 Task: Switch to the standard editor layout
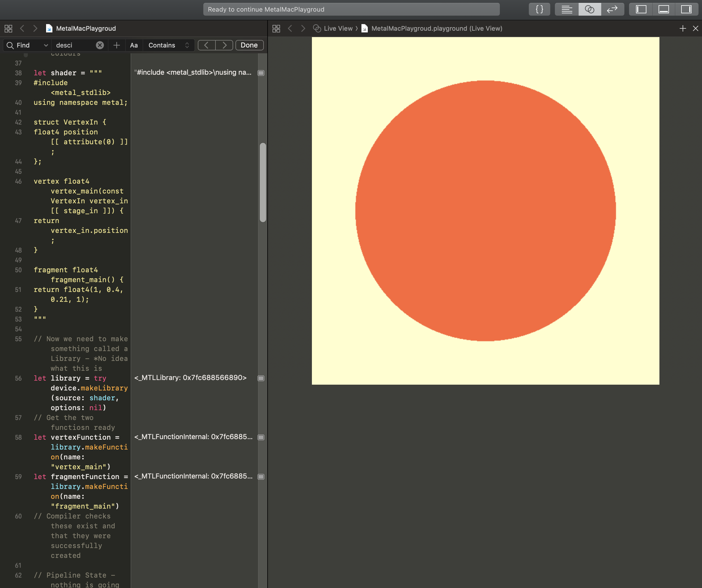point(567,9)
